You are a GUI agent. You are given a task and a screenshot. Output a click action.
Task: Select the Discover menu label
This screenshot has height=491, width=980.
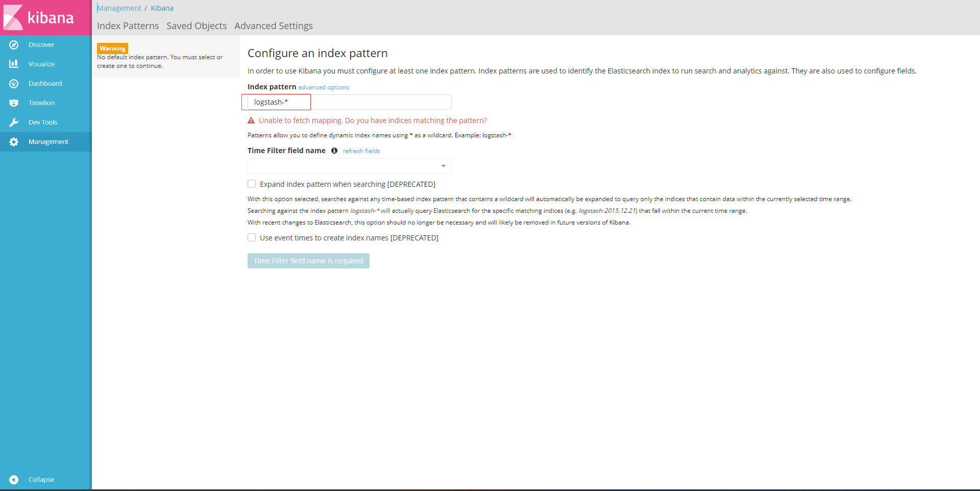tap(41, 45)
